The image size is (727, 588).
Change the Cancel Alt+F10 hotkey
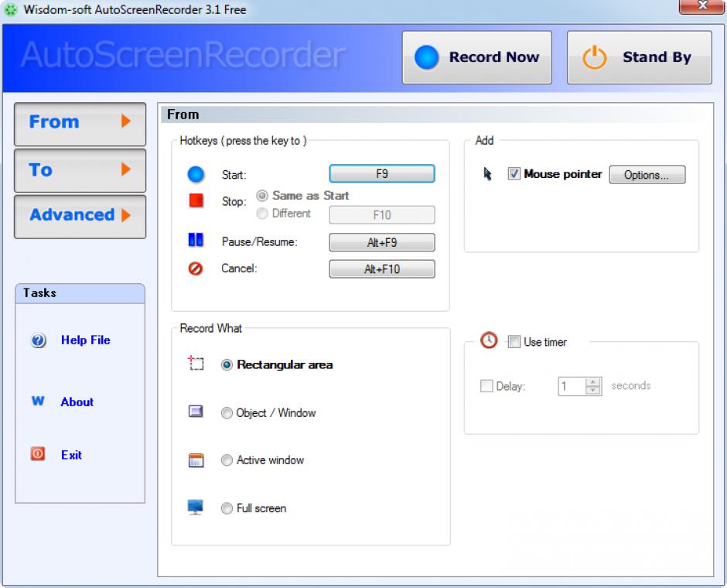[382, 269]
